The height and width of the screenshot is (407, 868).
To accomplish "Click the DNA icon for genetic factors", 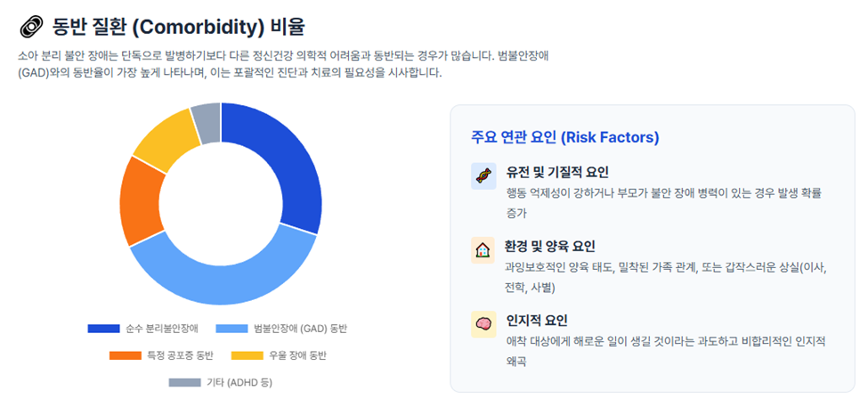I will (483, 175).
